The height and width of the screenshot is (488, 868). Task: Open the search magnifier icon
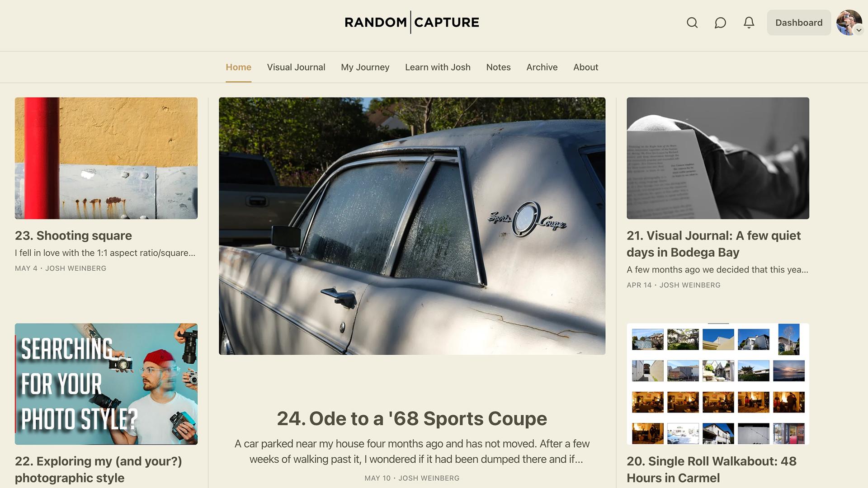point(692,23)
